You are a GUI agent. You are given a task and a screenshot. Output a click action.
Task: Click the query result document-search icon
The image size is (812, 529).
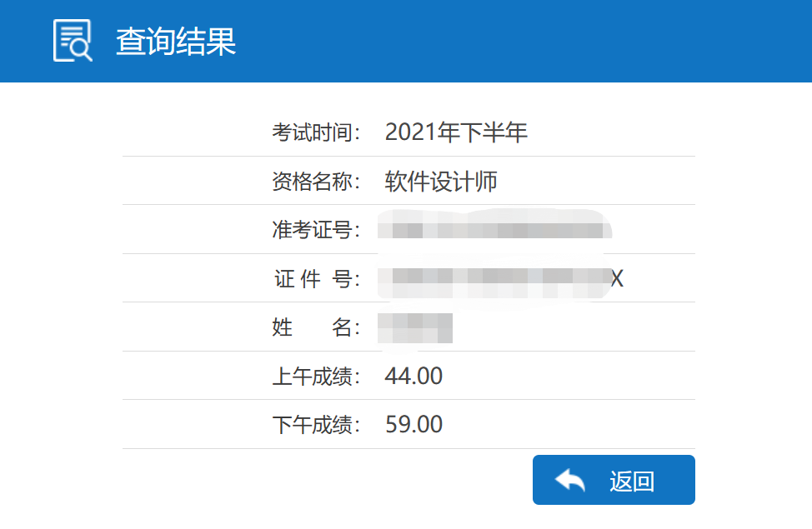73,40
